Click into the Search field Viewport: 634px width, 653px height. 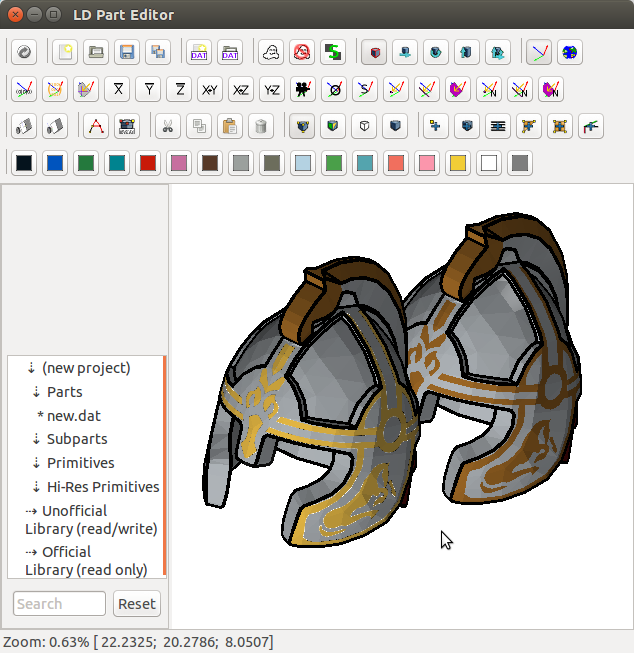click(x=59, y=604)
